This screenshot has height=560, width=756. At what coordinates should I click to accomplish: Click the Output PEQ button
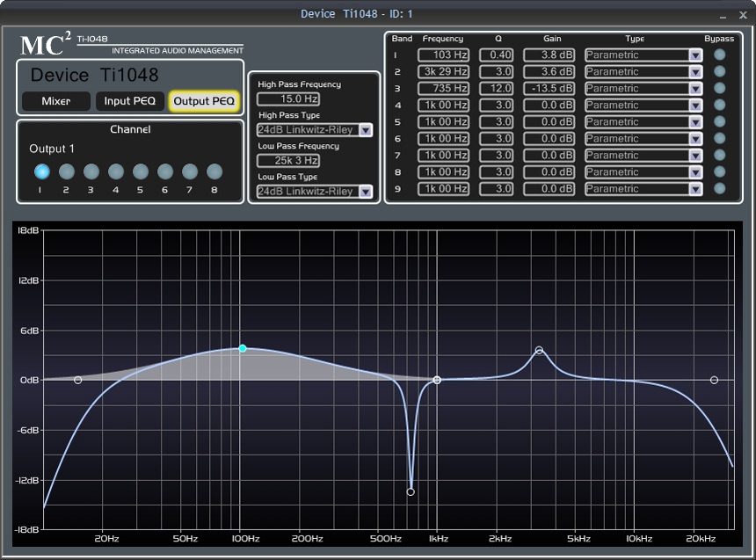tap(204, 101)
